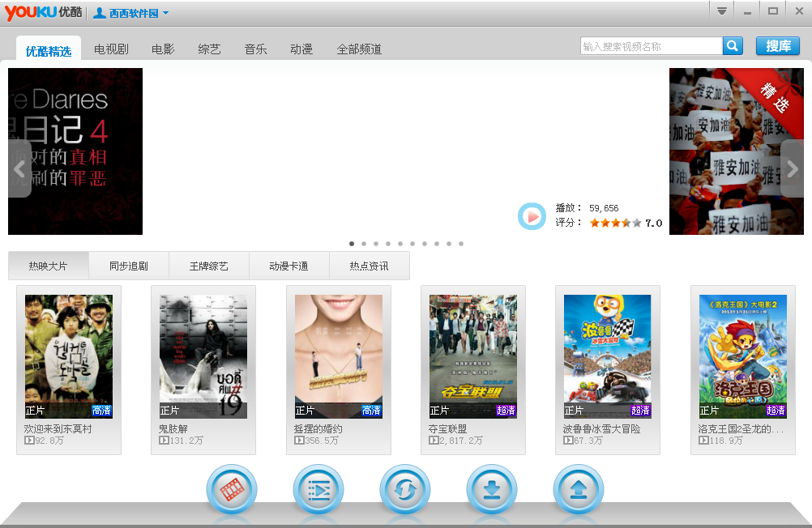
Task: Switch to the 电视剧 tab
Action: coord(111,49)
